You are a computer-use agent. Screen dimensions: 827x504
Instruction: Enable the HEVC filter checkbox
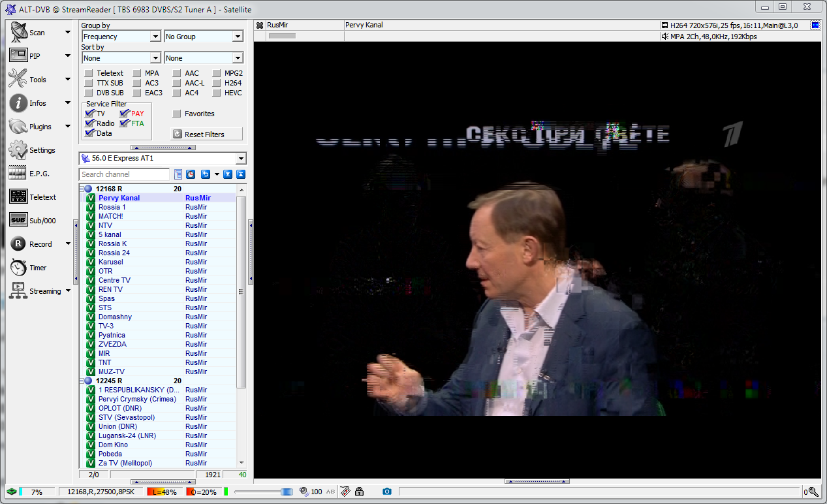[x=217, y=93]
